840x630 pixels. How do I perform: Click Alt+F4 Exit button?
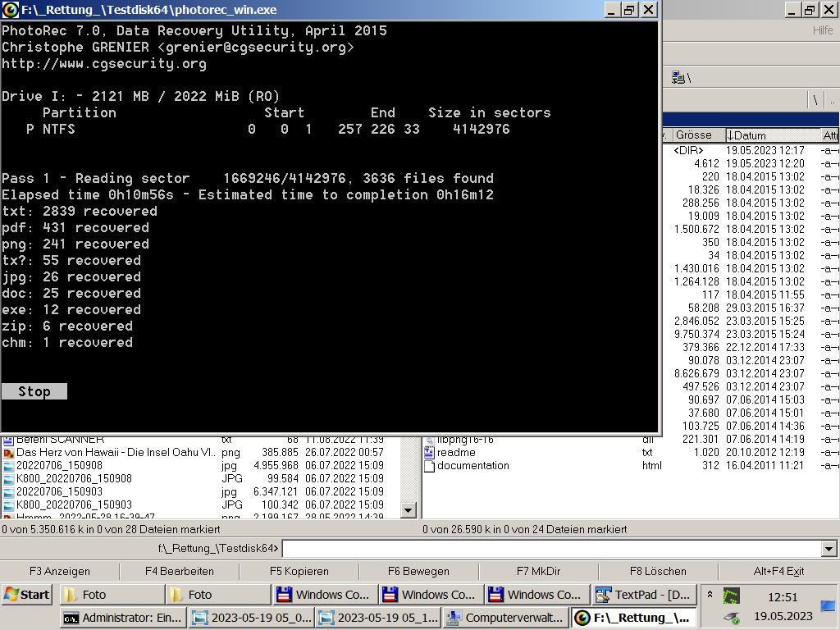click(x=778, y=571)
